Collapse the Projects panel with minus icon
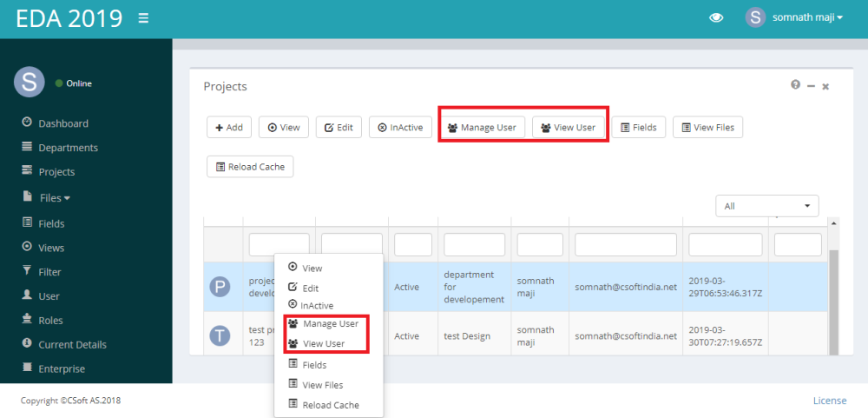Viewport: 868px width, 418px height. 811,86
